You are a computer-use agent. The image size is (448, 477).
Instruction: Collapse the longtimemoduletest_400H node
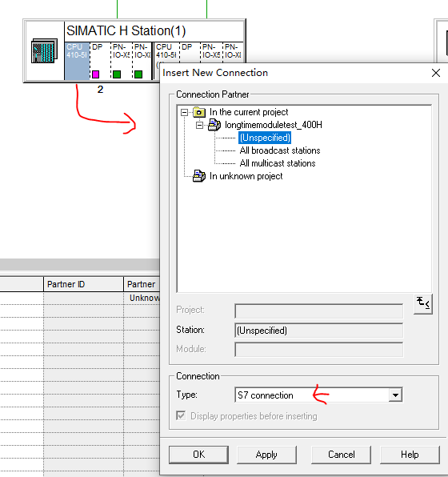(x=199, y=126)
